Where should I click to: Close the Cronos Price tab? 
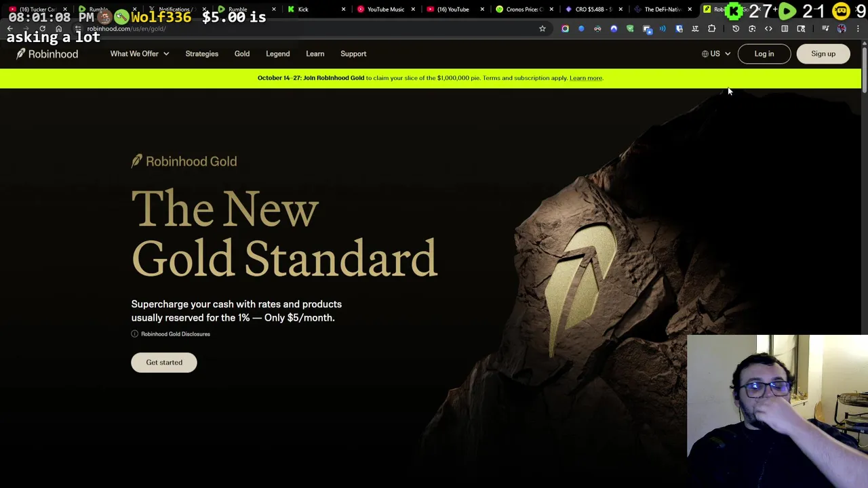(x=551, y=9)
